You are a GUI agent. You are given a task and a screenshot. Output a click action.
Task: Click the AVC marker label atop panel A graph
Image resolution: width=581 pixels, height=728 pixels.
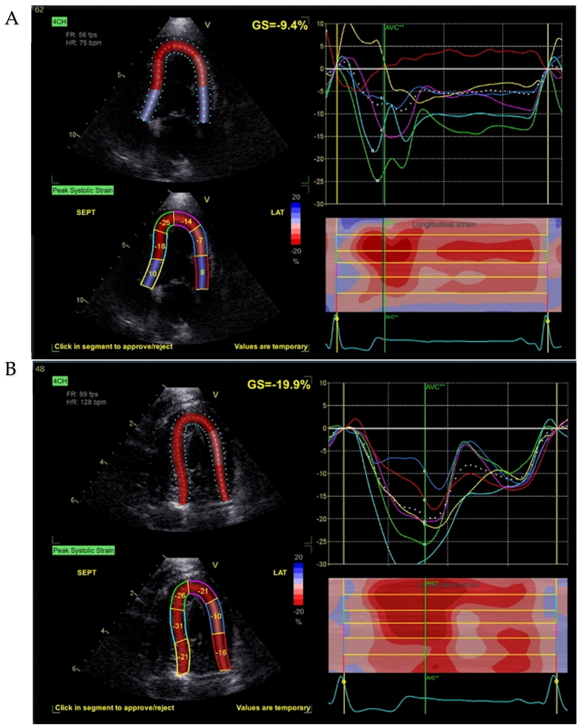(x=394, y=28)
